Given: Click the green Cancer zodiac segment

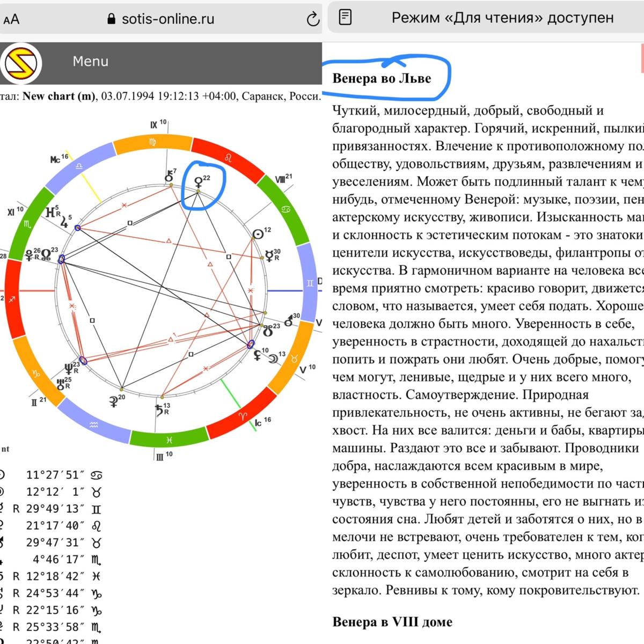Looking at the screenshot, I should pos(286,209).
